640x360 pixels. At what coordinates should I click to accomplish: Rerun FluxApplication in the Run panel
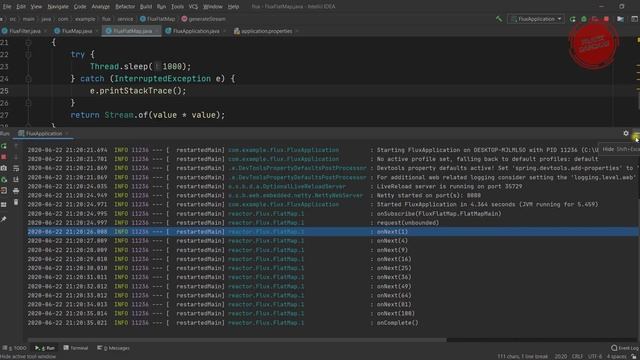pos(4,146)
